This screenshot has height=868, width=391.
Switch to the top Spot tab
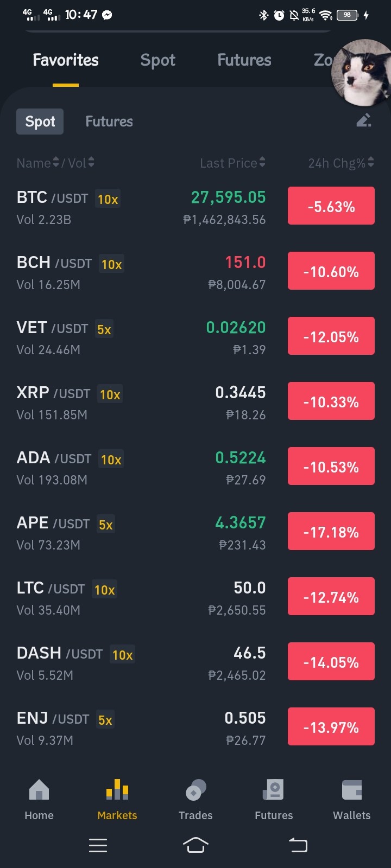[x=158, y=60]
